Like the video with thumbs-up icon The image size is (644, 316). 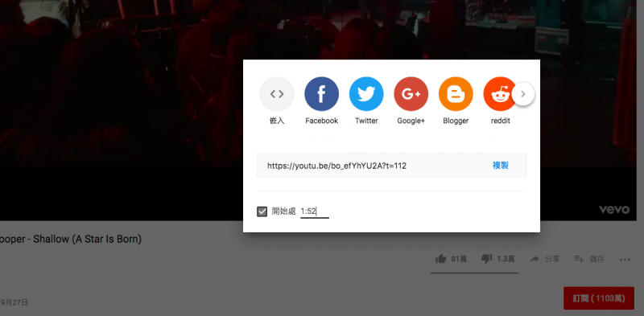tap(440, 259)
